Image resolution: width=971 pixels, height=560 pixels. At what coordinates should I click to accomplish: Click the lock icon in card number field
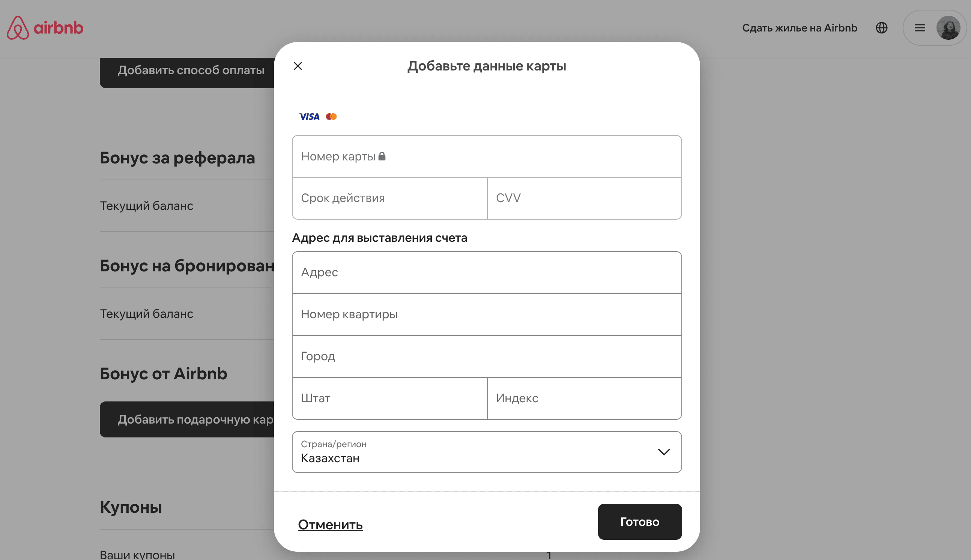pyautogui.click(x=383, y=156)
